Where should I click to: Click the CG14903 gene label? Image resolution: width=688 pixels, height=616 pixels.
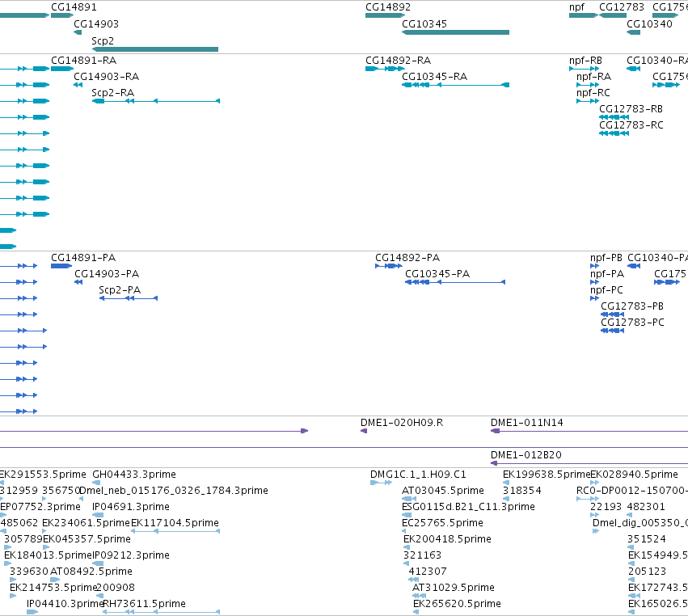click(x=96, y=24)
